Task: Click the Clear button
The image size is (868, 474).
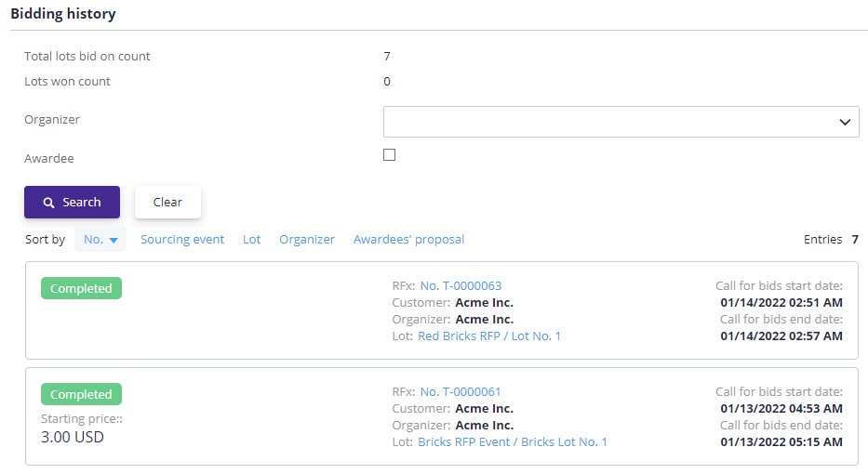Action: point(167,202)
